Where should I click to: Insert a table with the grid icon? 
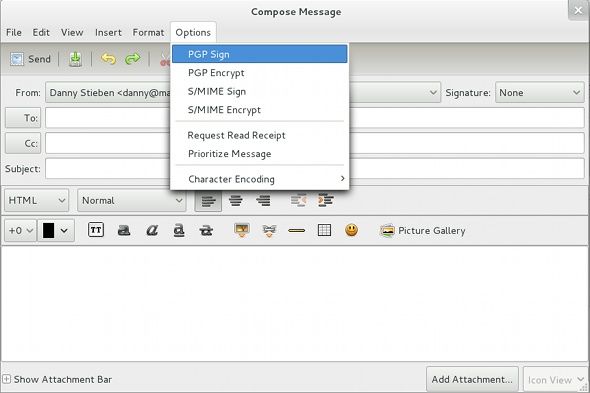coord(324,230)
